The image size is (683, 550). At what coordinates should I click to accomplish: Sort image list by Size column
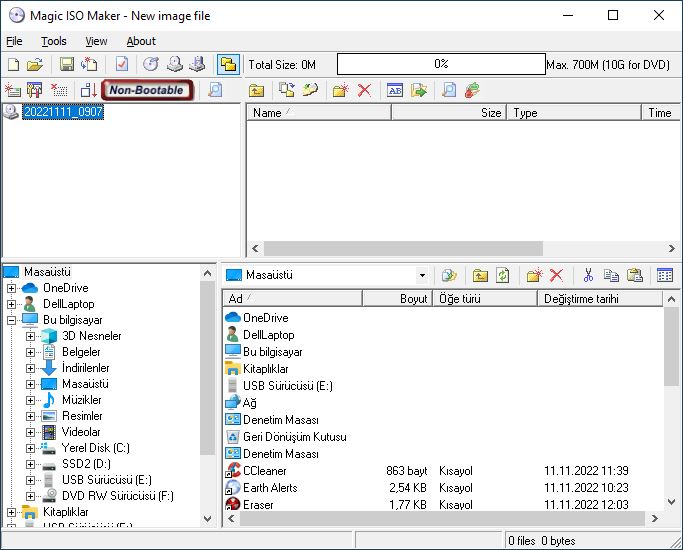[x=449, y=113]
